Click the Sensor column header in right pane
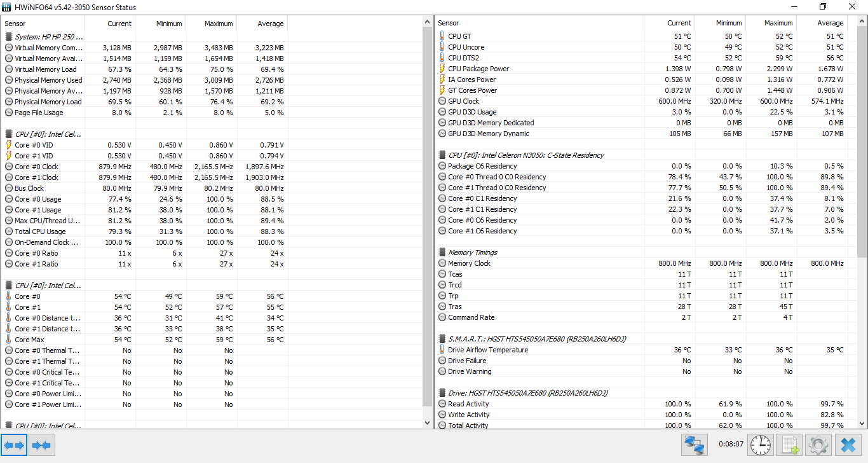Viewport: 868px width, 463px height. pyautogui.click(x=539, y=23)
